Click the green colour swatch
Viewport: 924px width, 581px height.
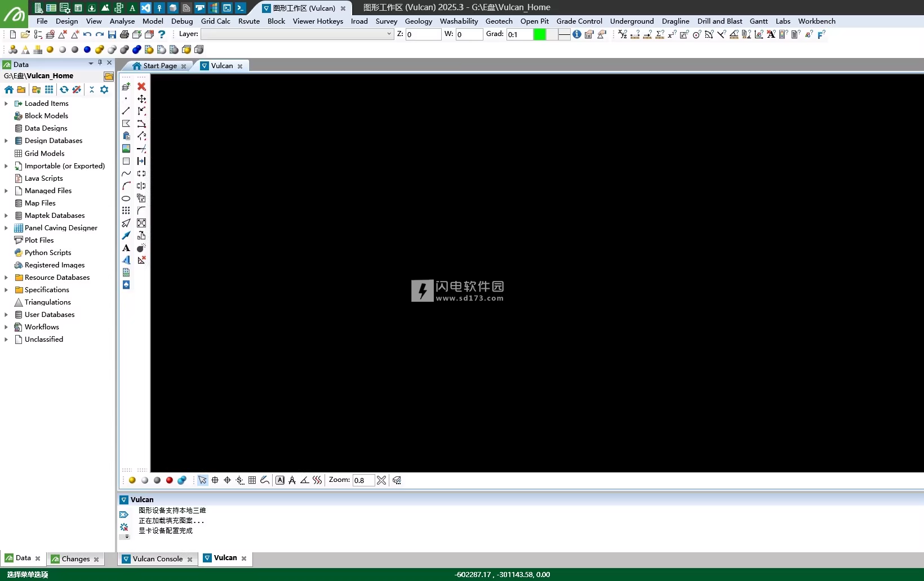point(539,34)
